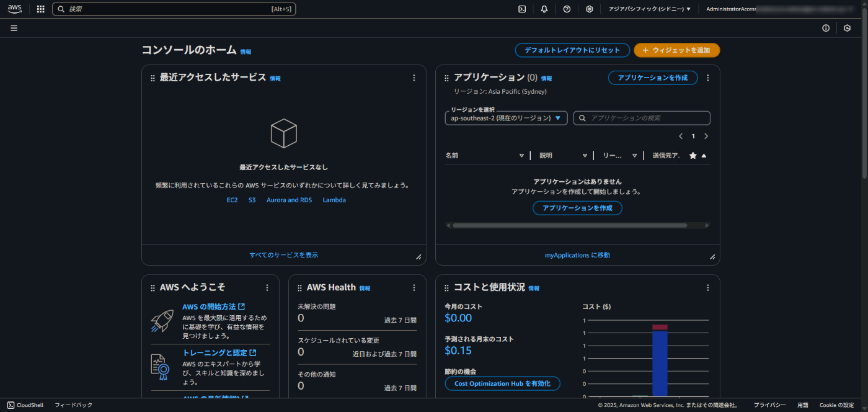This screenshot has width=868, height=412.
Task: Open the Aurora and RDS link
Action: point(290,200)
